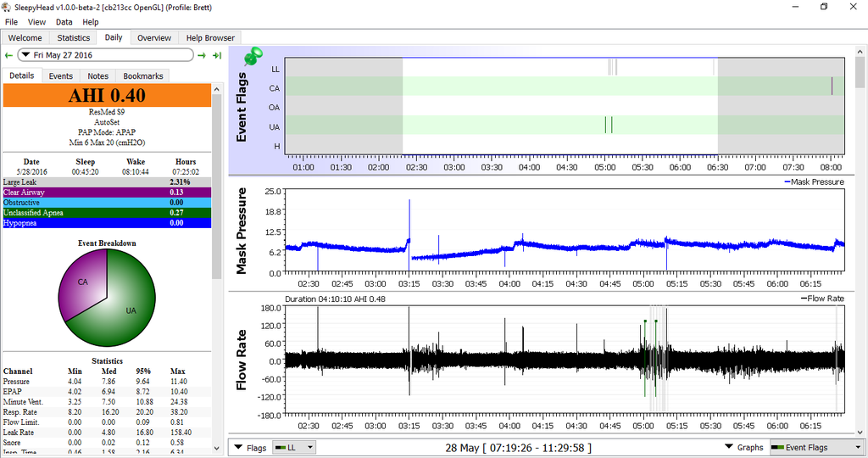Viewport: 868px width, 458px height.
Task: Click the Sleep time 00:45:20 value
Action: click(x=86, y=171)
